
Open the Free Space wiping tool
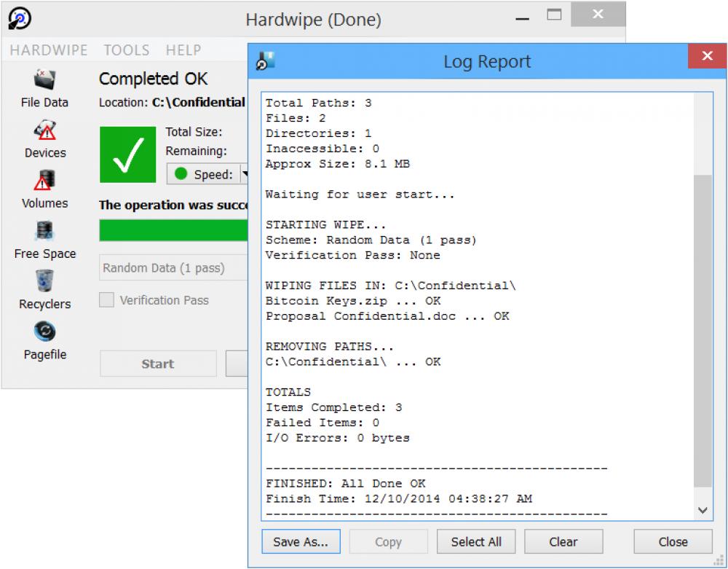coord(44,239)
